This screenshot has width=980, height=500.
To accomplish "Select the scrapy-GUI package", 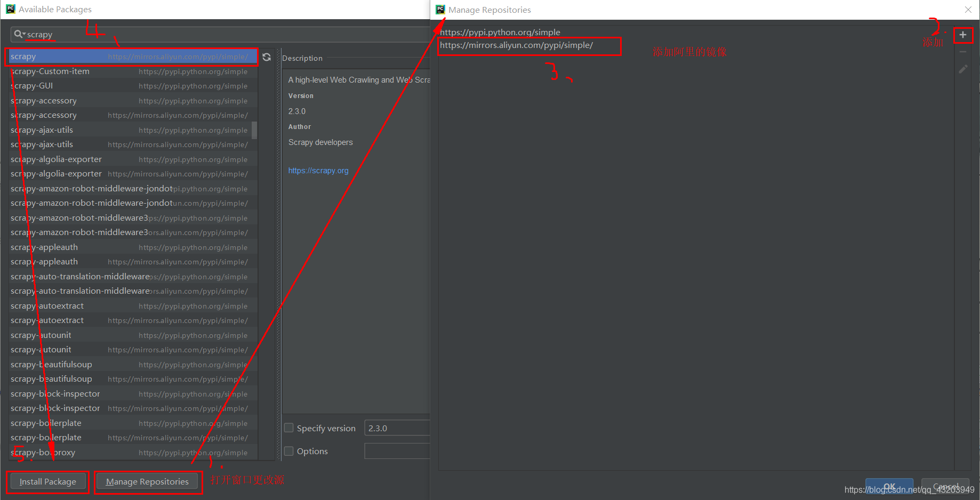I will (x=133, y=86).
